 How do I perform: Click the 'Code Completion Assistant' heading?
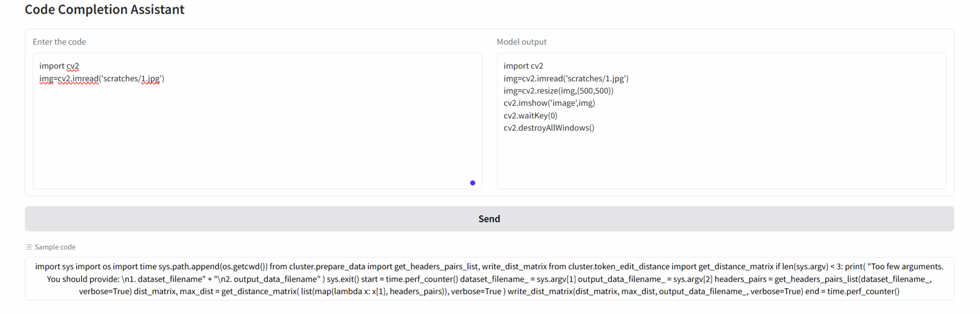point(104,9)
